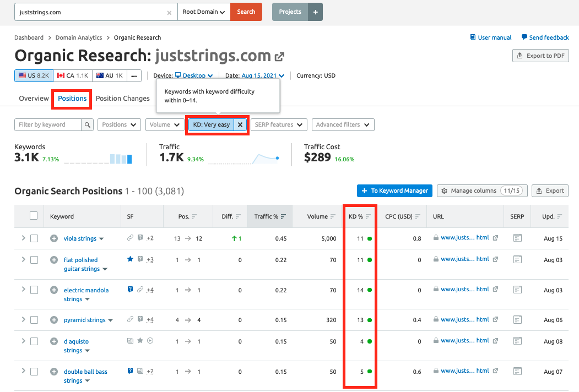The width and height of the screenshot is (579, 392).
Task: Sort by Upd. column sort icon
Action: [x=559, y=217]
